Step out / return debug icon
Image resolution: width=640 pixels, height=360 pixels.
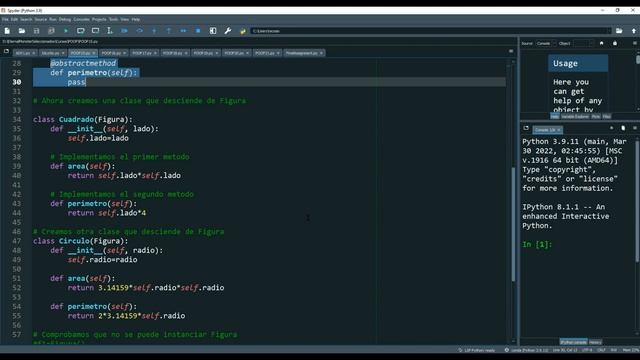(x=169, y=31)
